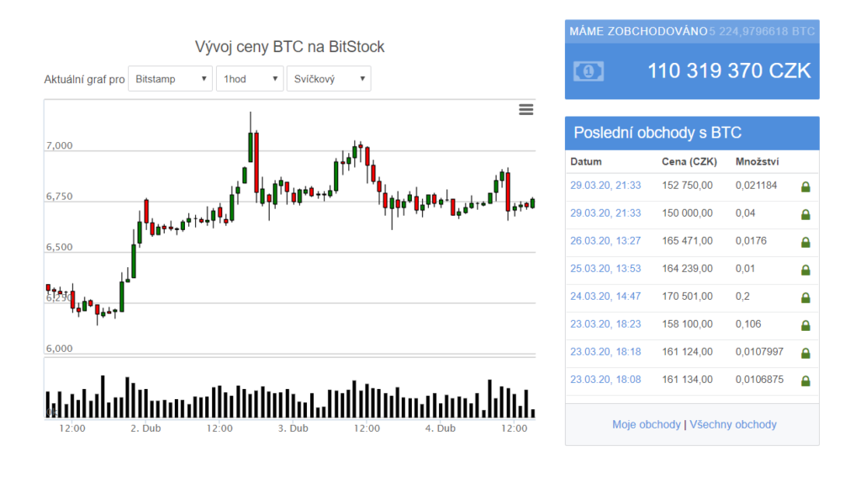Open trade dated 26.03.20, 13:27
Viewport: 861px width, 504px height.
605,241
